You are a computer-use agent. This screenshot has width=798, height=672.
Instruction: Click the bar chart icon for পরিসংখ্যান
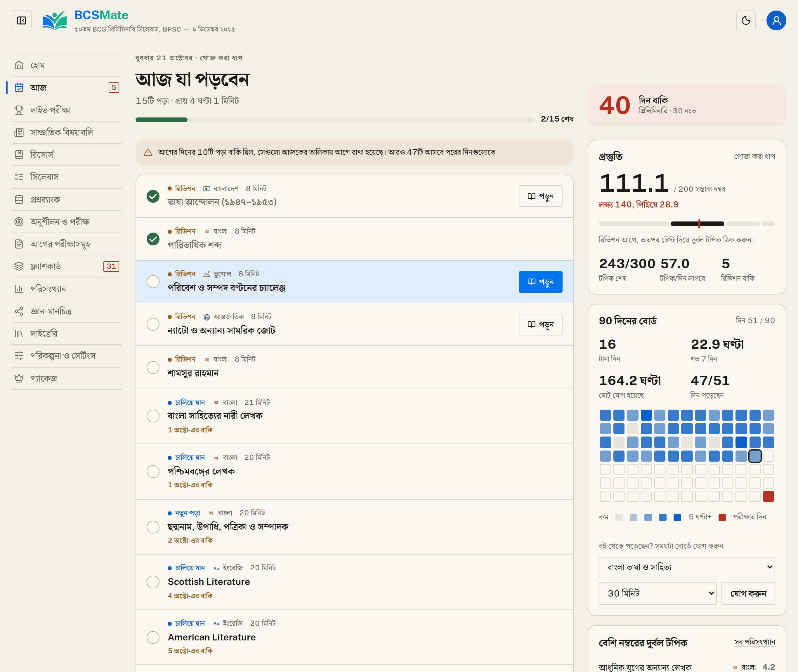(19, 289)
